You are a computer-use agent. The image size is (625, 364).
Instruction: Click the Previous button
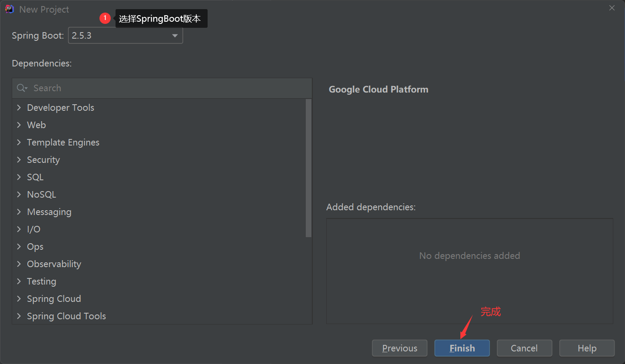[x=400, y=348]
